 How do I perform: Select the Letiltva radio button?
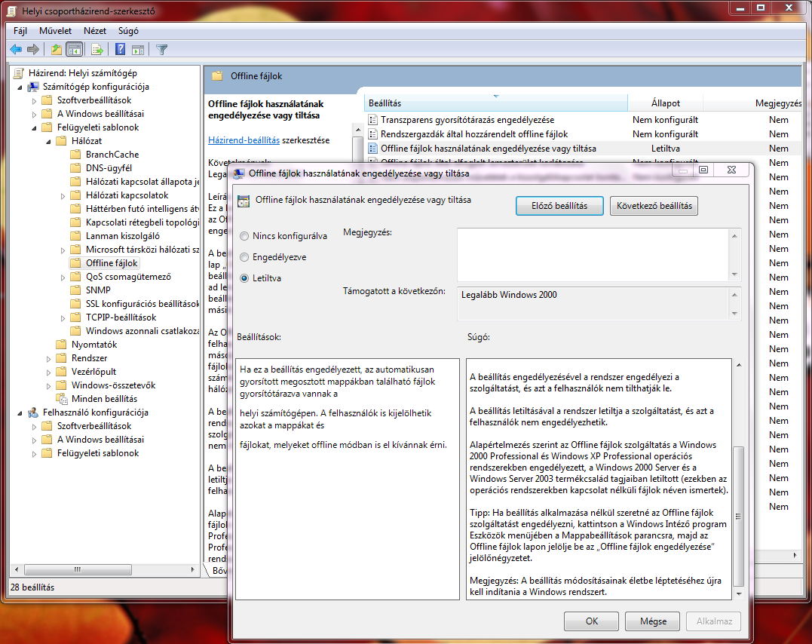[x=244, y=278]
